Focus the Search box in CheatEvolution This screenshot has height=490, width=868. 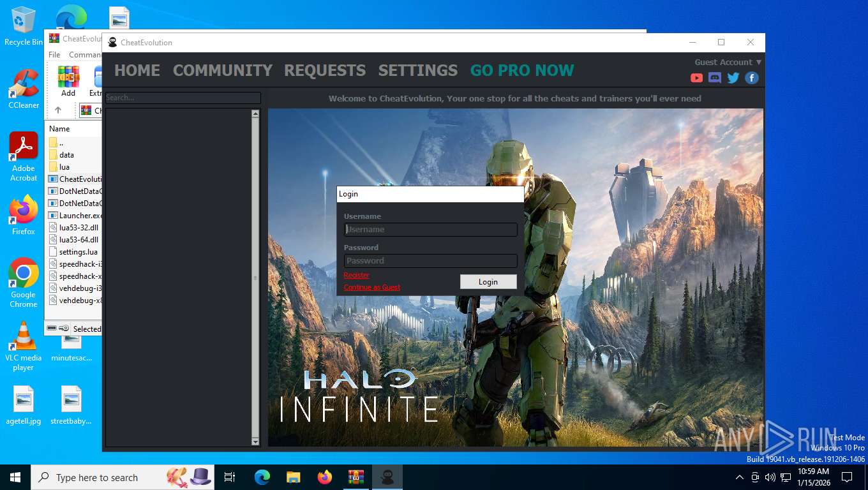[183, 98]
